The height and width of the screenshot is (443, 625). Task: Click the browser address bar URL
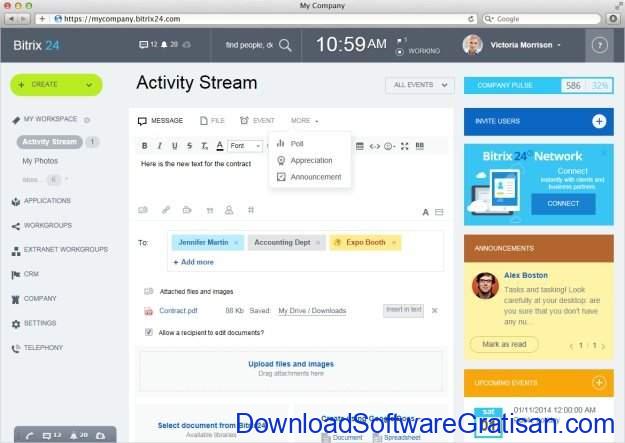pyautogui.click(x=122, y=19)
